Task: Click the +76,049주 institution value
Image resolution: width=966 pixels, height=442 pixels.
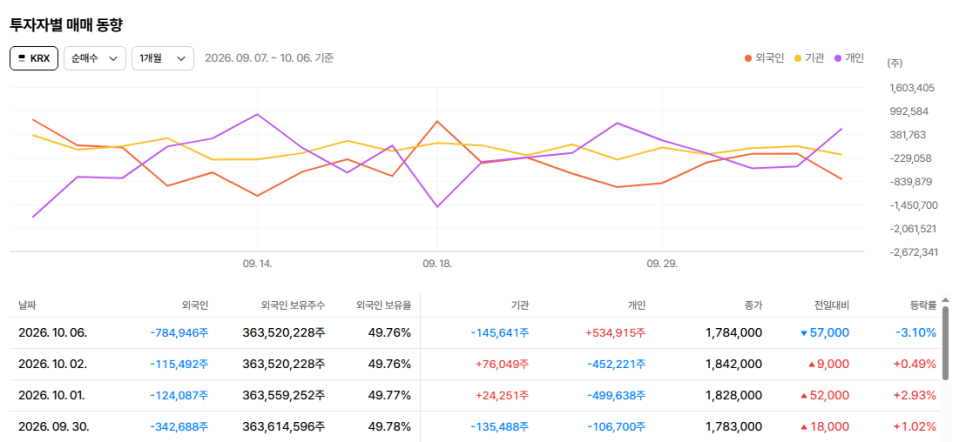Action: tap(502, 364)
